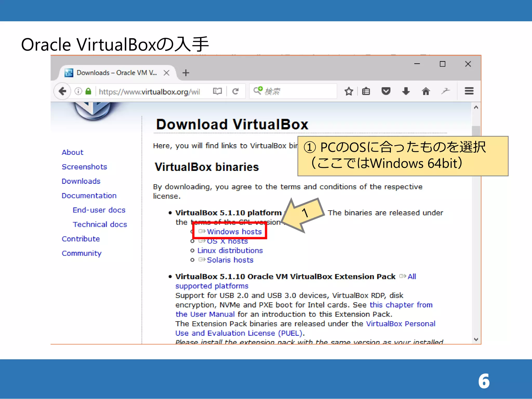Open the About sidebar link
532x399 pixels.
point(72,152)
